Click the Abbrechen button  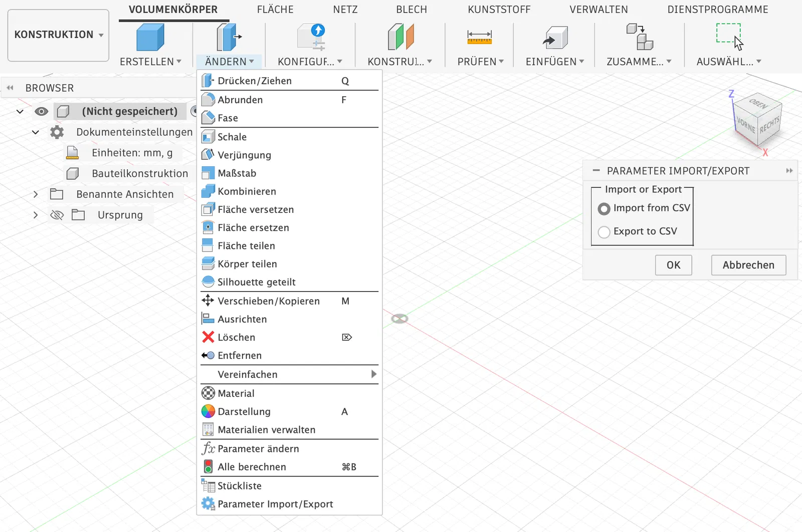748,265
